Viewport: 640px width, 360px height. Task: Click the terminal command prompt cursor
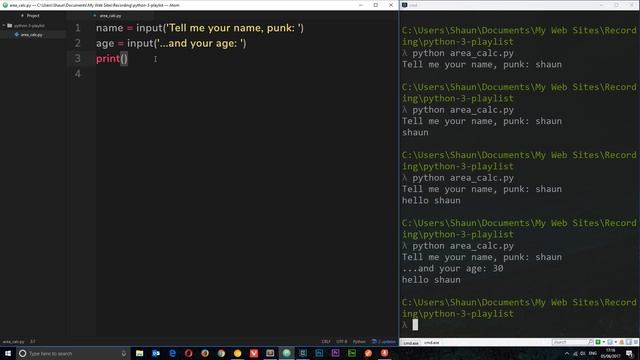coord(415,325)
